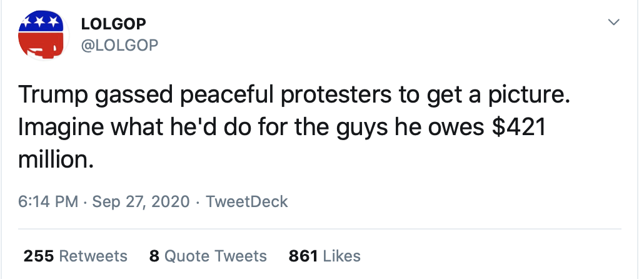Click the red lower half of the elephant avatar
The width and height of the screenshot is (644, 279).
(40, 46)
